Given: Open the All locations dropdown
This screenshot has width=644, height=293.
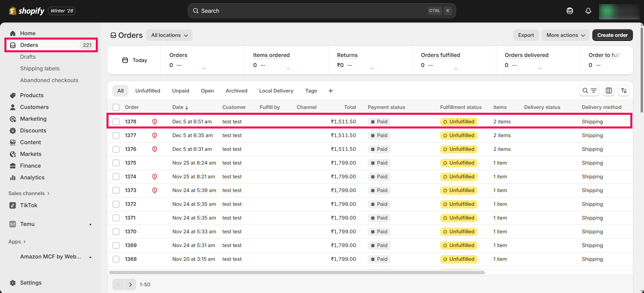Looking at the screenshot, I should (169, 35).
